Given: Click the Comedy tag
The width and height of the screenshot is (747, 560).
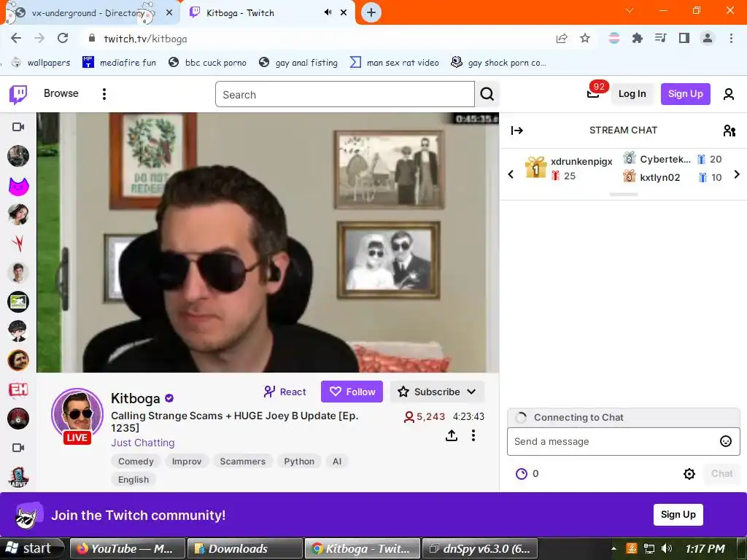Looking at the screenshot, I should tap(136, 462).
